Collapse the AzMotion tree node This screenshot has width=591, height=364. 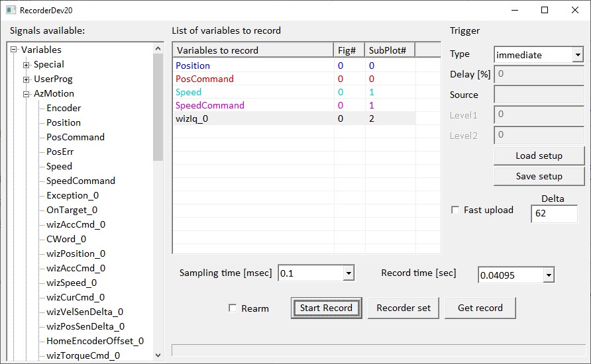[27, 94]
